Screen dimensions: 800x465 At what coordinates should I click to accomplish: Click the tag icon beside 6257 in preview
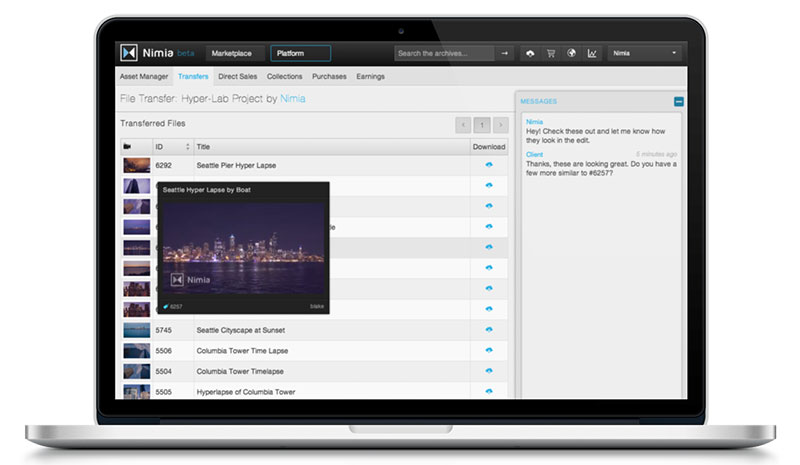click(165, 307)
